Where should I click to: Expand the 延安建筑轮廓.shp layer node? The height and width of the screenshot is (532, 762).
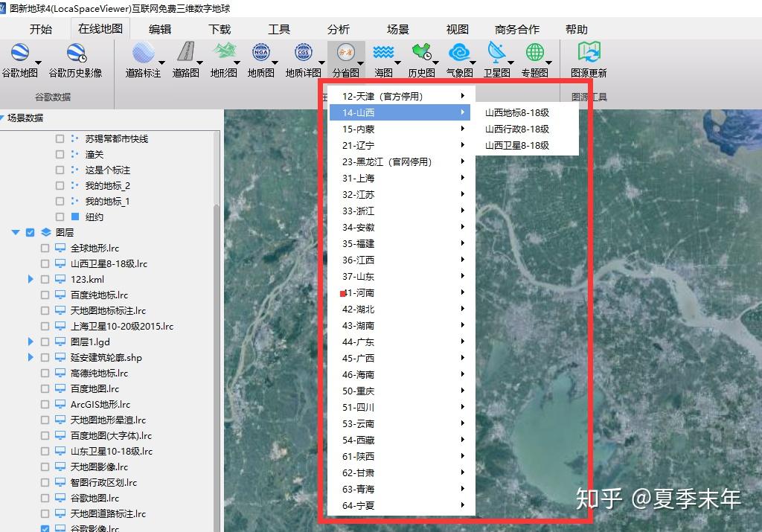click(30, 357)
